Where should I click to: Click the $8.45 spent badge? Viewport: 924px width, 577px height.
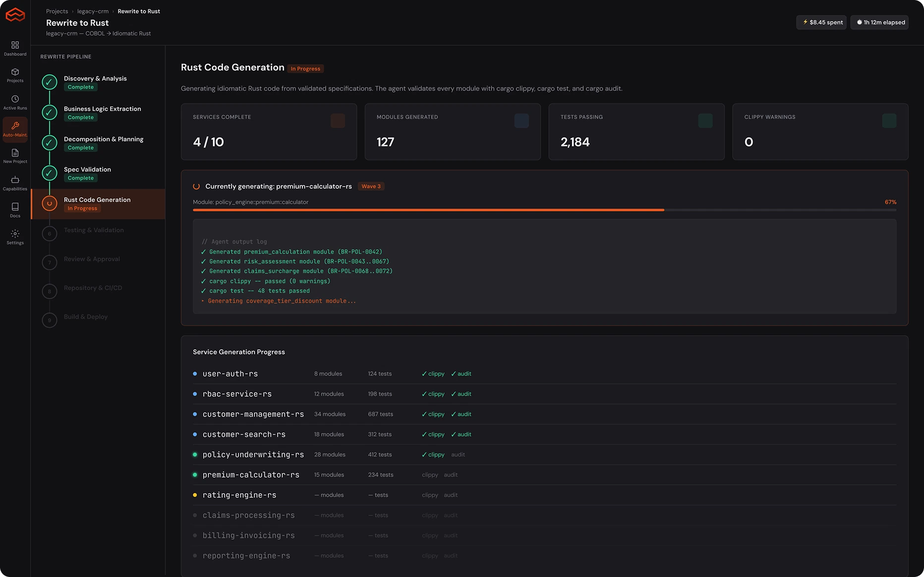pos(821,22)
